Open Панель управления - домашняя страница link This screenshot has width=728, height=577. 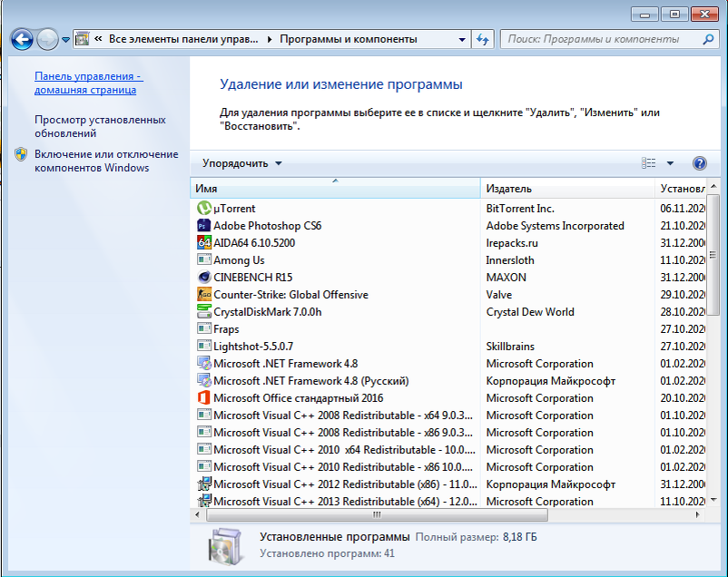click(89, 83)
